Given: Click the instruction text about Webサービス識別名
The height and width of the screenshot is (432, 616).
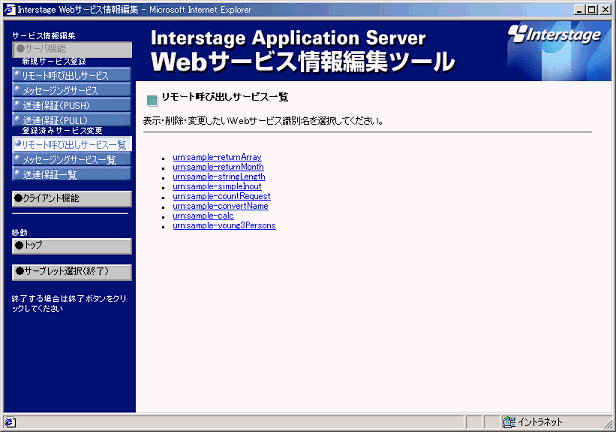Looking at the screenshot, I should coord(263,121).
